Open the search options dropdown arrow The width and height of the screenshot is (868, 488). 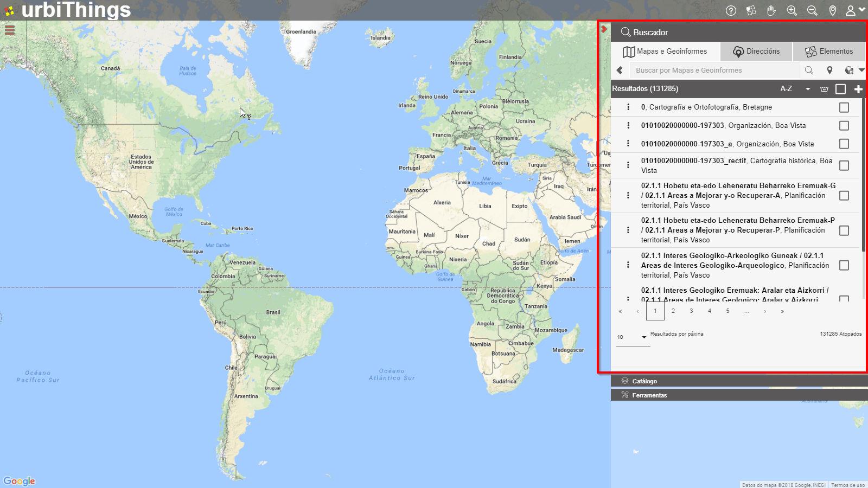(861, 70)
